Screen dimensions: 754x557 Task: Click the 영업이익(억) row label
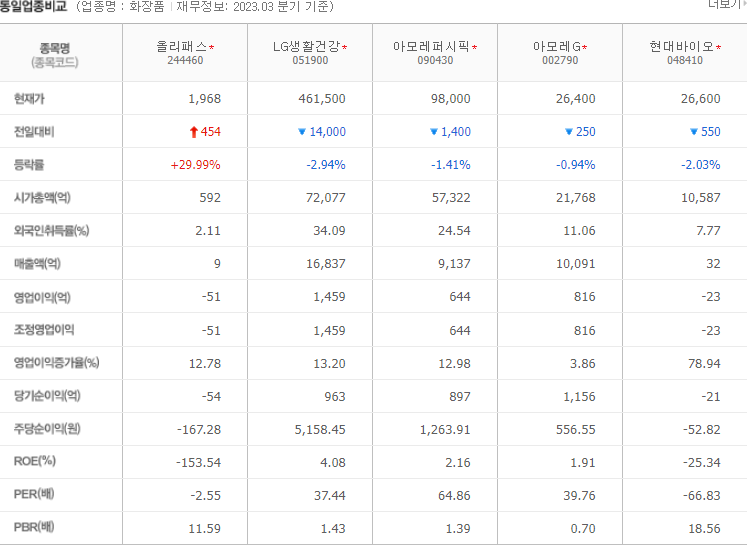pos(42,297)
